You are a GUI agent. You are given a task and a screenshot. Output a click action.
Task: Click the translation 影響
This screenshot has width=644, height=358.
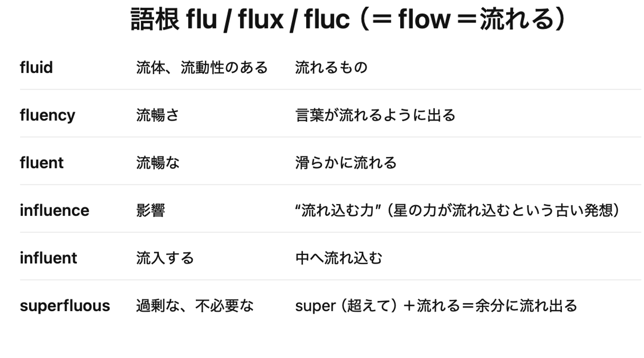point(150,210)
